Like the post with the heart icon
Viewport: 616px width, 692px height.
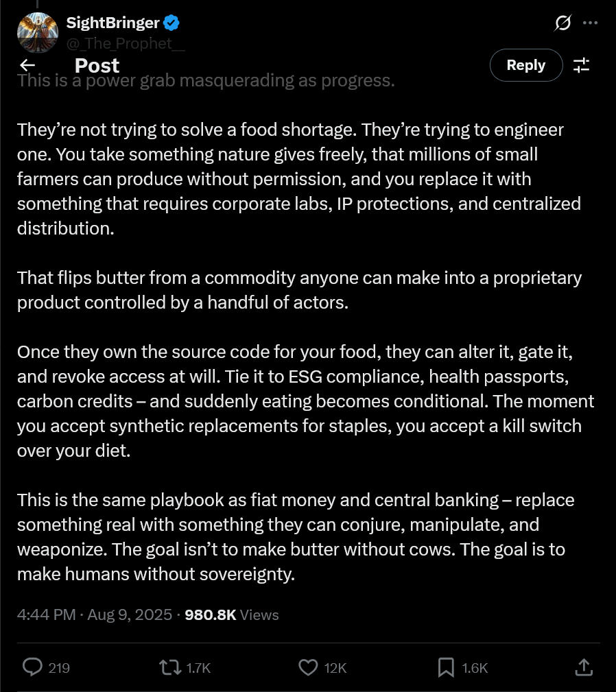coord(309,667)
